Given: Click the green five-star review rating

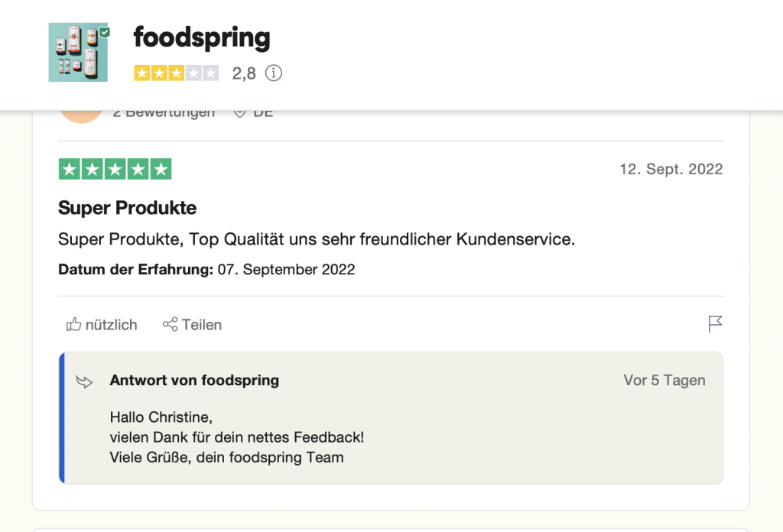Looking at the screenshot, I should point(115,169).
